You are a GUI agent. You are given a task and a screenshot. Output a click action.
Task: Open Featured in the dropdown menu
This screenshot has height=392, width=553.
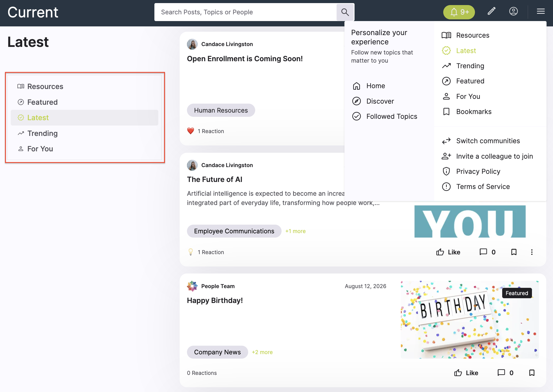[x=470, y=81]
